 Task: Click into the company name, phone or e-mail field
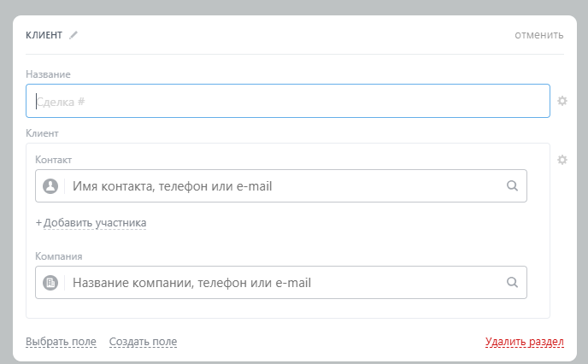click(x=282, y=282)
